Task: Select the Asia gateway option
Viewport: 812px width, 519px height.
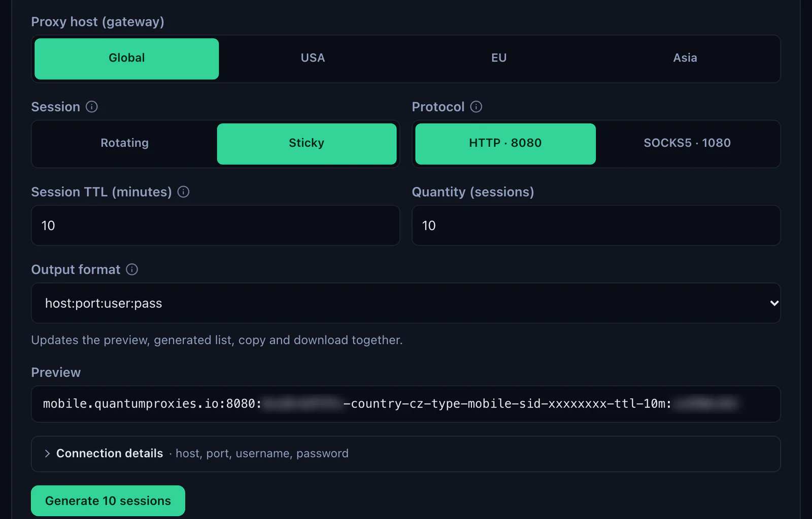Action: pos(685,58)
